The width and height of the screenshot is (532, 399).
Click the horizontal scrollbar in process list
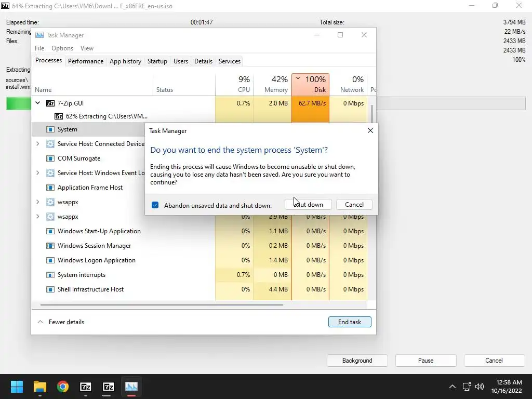coord(162,305)
